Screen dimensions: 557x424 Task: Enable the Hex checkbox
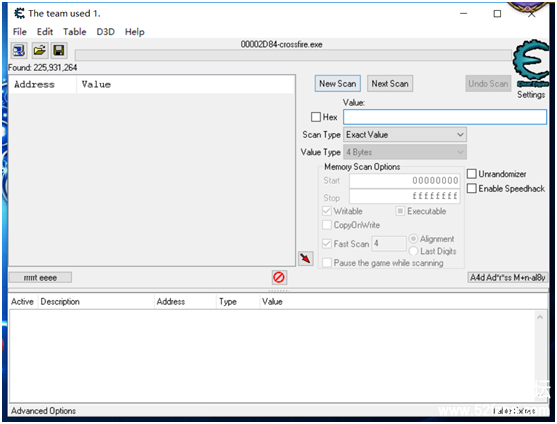315,117
